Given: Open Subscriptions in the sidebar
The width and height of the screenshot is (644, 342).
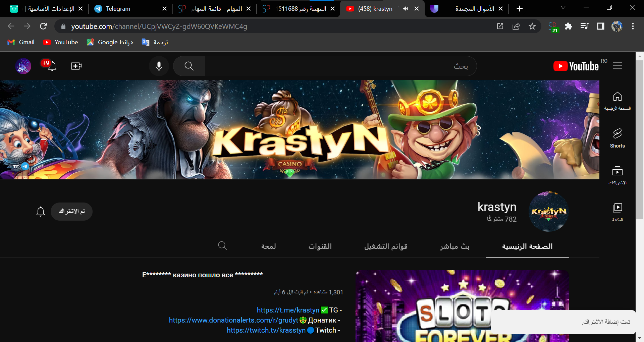Looking at the screenshot, I should click(617, 175).
